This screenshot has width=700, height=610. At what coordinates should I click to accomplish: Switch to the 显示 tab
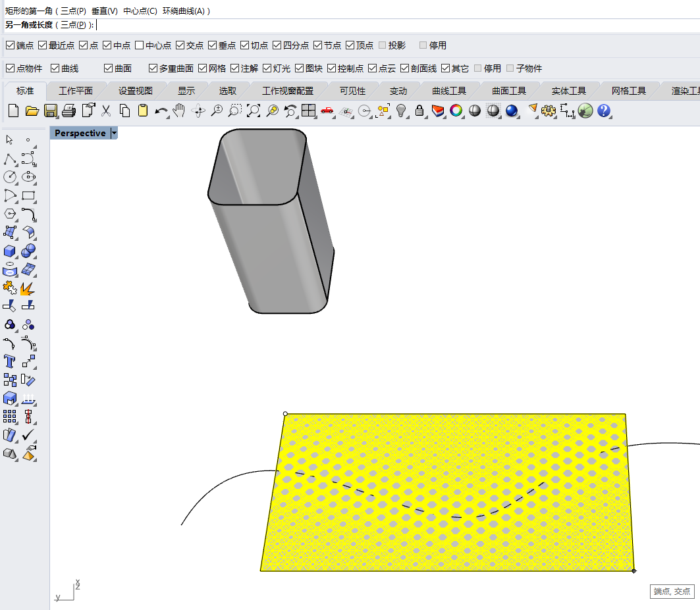(186, 91)
